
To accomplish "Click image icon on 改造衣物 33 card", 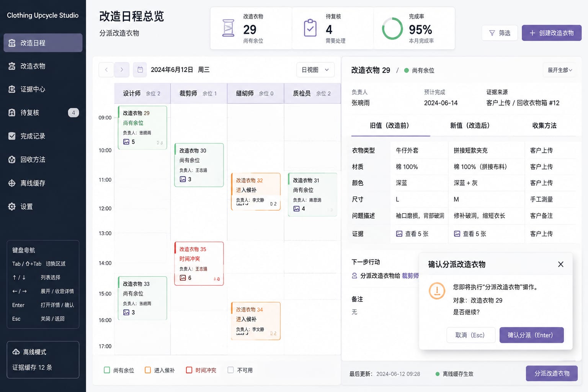I will [126, 312].
